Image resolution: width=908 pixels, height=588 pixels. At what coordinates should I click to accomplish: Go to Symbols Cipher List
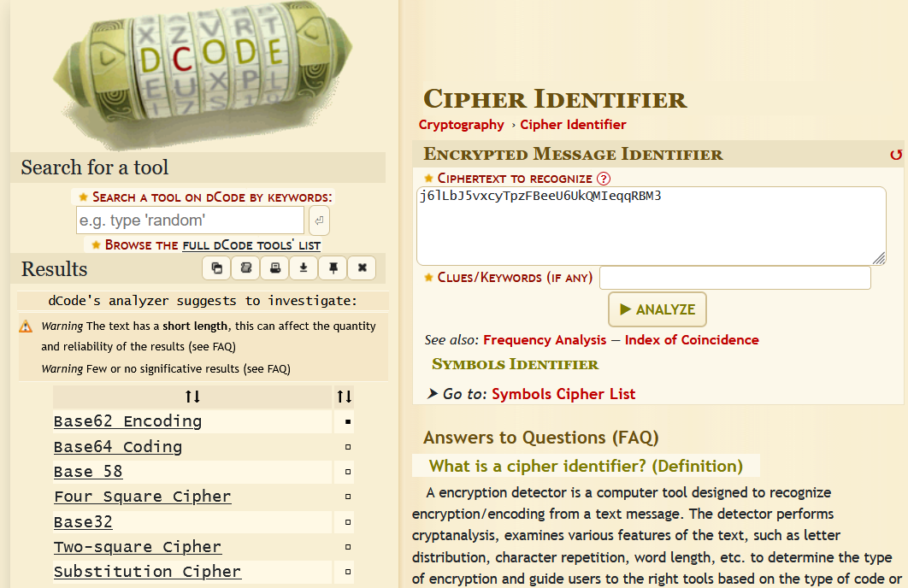point(563,394)
